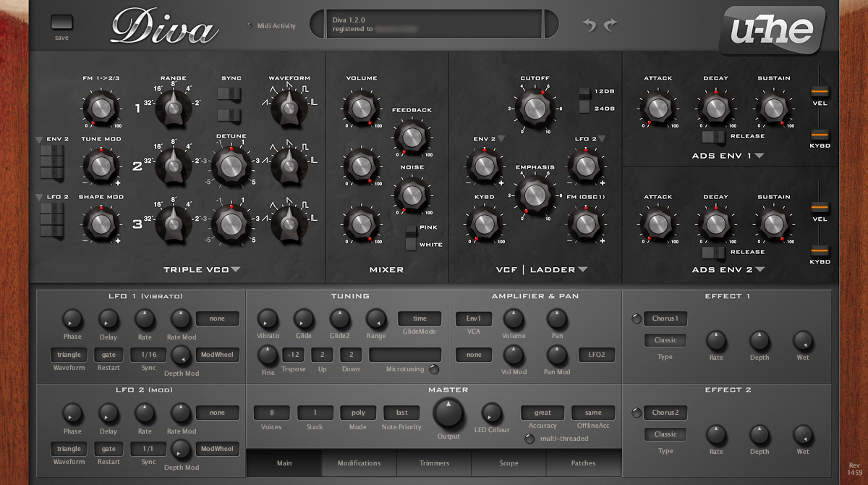Click the Microtuning field

405,355
